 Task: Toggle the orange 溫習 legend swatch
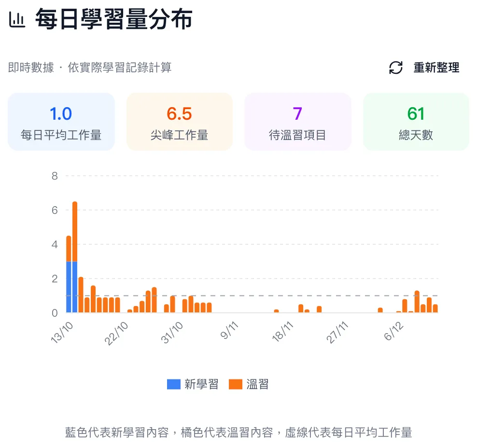(236, 384)
